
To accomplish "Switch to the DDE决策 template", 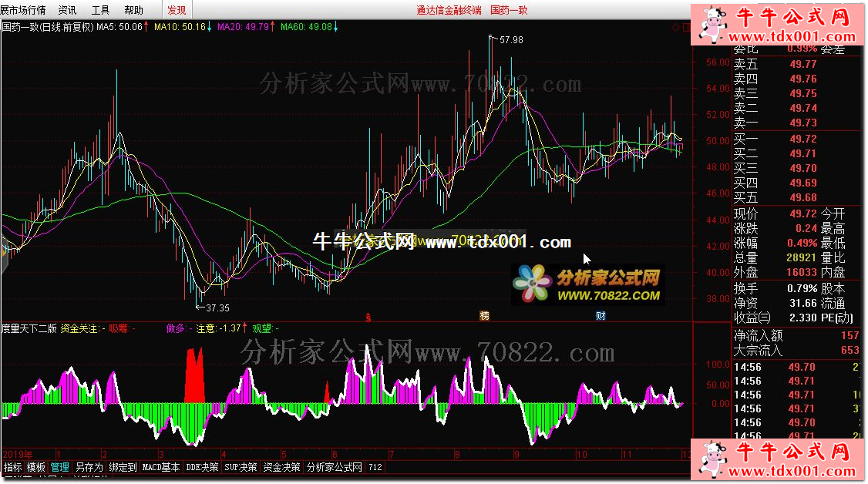I will coord(202,467).
